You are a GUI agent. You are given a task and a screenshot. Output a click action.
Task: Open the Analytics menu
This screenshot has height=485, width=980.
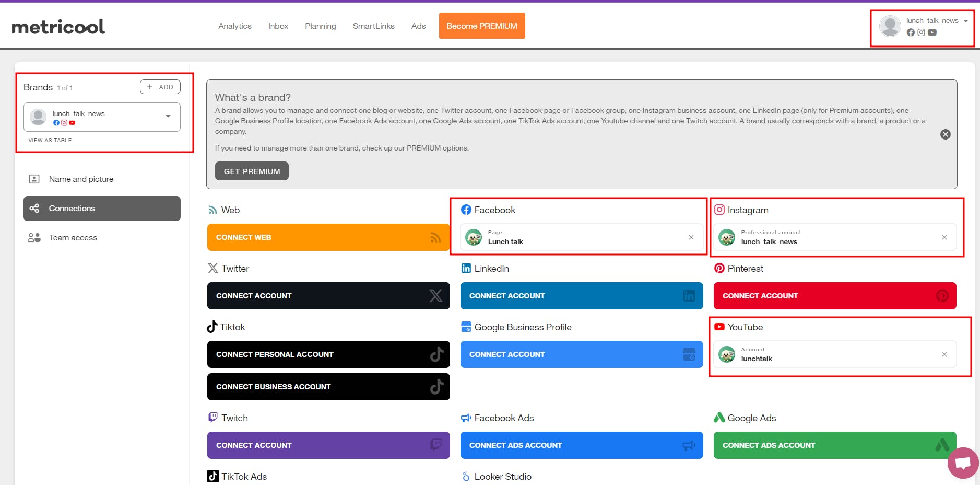pos(235,26)
